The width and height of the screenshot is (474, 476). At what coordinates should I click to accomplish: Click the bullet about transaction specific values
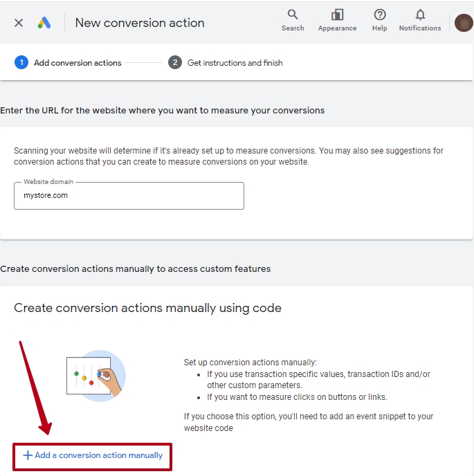[x=318, y=379]
